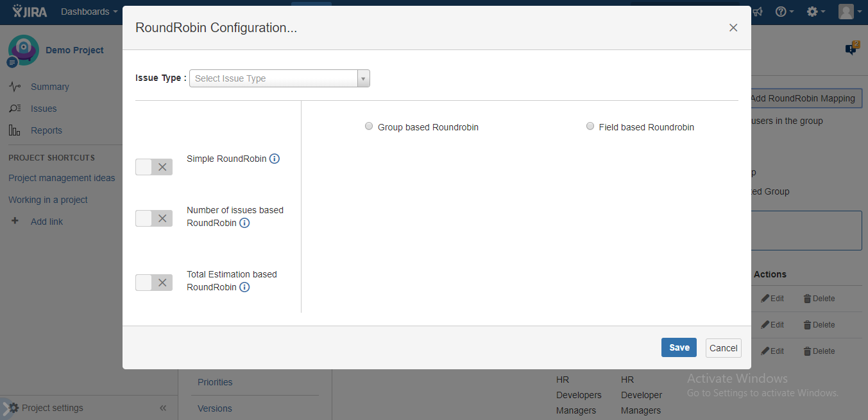Open Demo Project link

pos(74,50)
